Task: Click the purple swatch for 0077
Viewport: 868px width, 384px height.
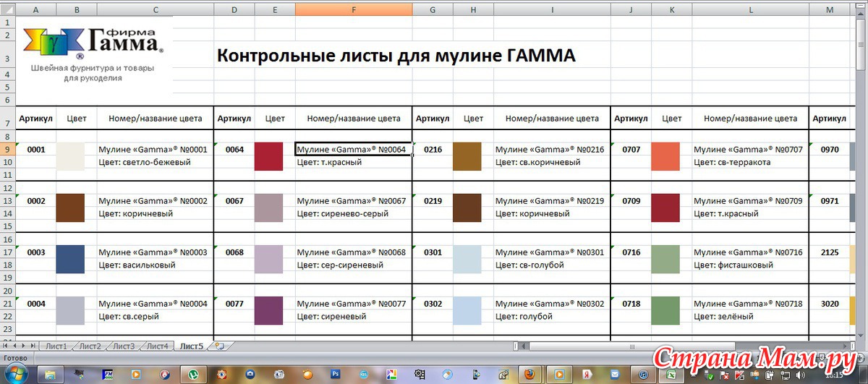Action: (x=268, y=311)
